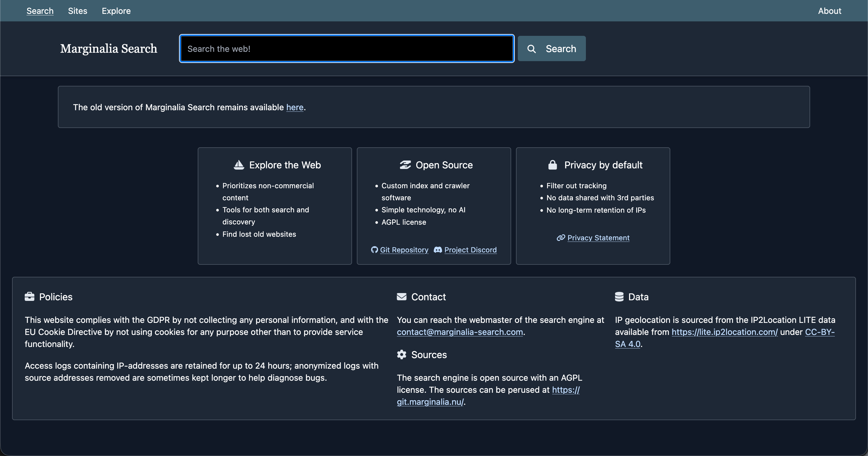
Task: Click the 'No data shared with 3rd parties' bullet
Action: [x=600, y=198]
